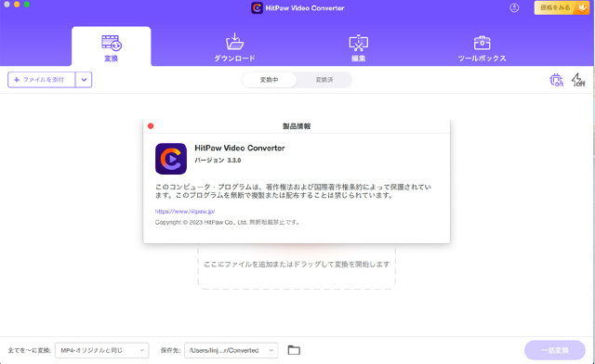Click the 価格をみる pricing button
The width and height of the screenshot is (595, 364).
point(562,7)
